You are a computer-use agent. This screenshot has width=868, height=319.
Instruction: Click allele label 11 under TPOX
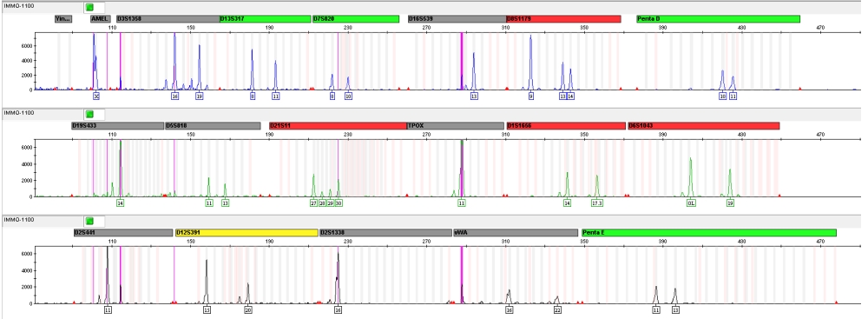coord(461,203)
